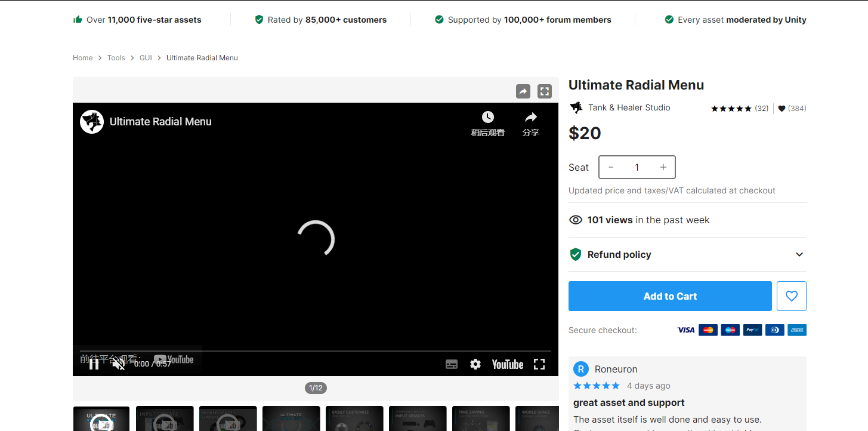Click the video progress bar
The image size is (868, 431).
click(x=316, y=351)
